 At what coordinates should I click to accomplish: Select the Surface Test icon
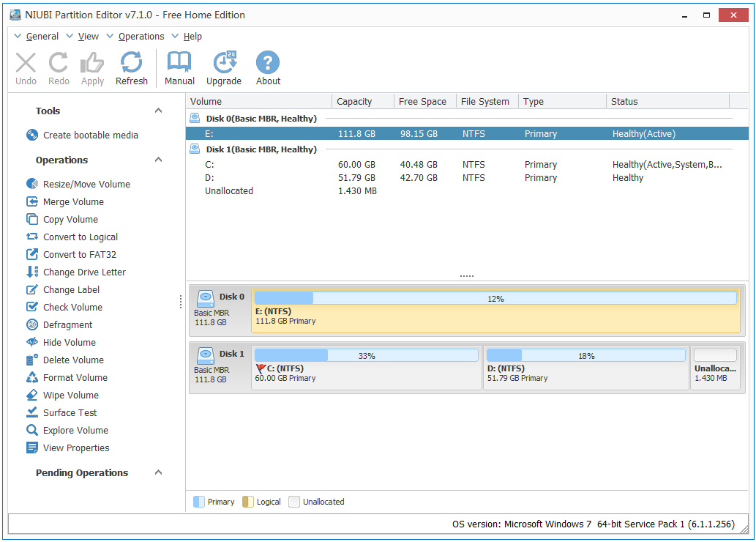click(32, 412)
